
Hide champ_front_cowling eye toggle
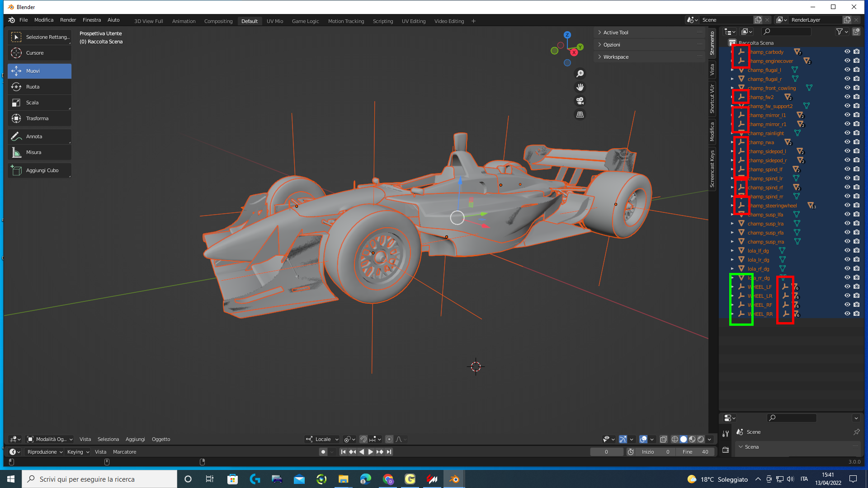pyautogui.click(x=847, y=88)
